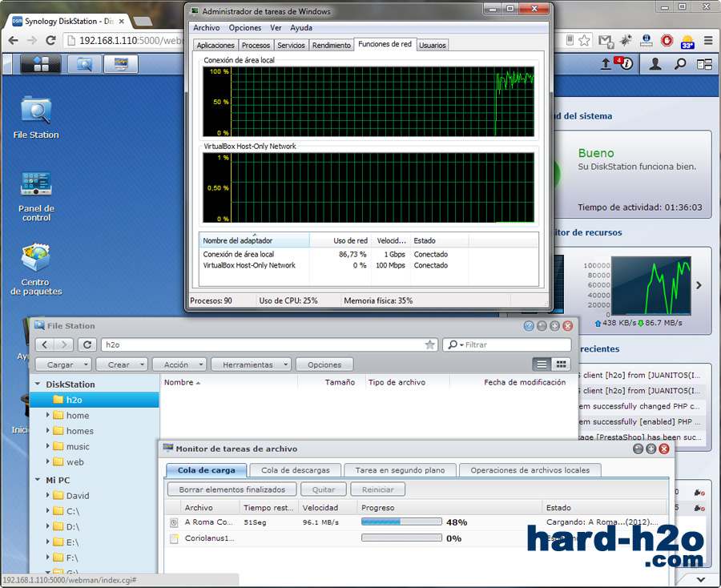Viewport: 721px width, 588px height.
Task: Bookmark this page with Chrome star
Action: (584, 41)
